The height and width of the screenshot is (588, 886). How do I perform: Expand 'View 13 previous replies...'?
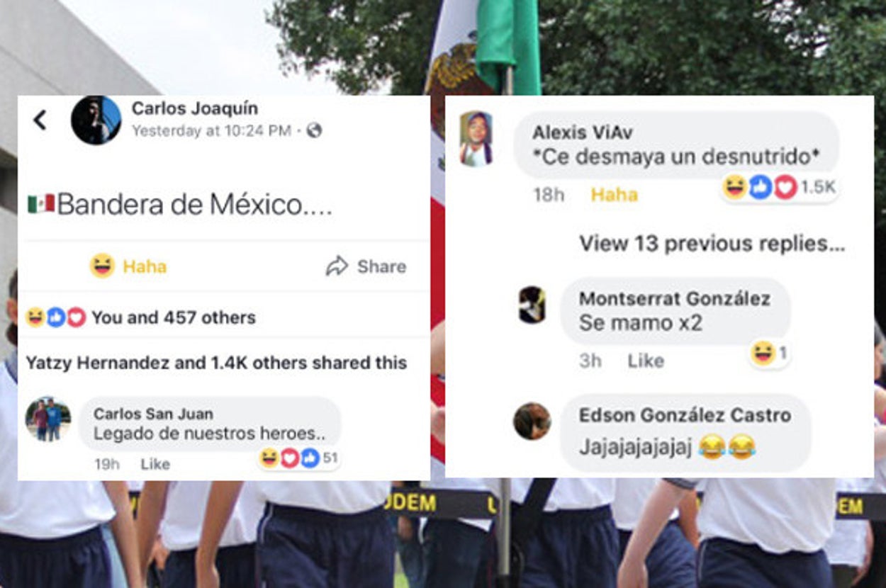[x=712, y=244]
